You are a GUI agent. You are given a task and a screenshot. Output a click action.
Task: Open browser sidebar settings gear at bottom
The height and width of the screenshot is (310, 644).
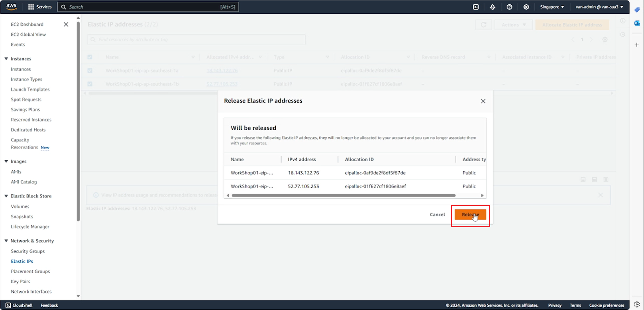point(637,304)
